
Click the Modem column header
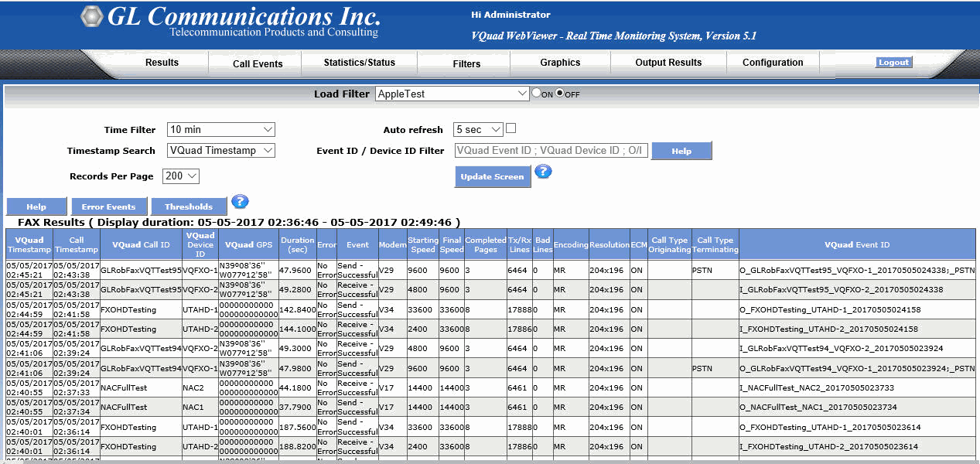tap(393, 244)
